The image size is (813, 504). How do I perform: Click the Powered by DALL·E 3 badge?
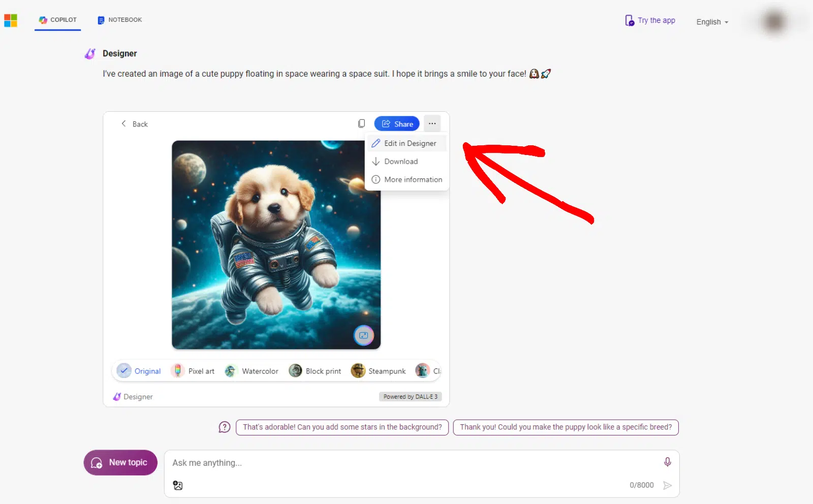tap(410, 397)
